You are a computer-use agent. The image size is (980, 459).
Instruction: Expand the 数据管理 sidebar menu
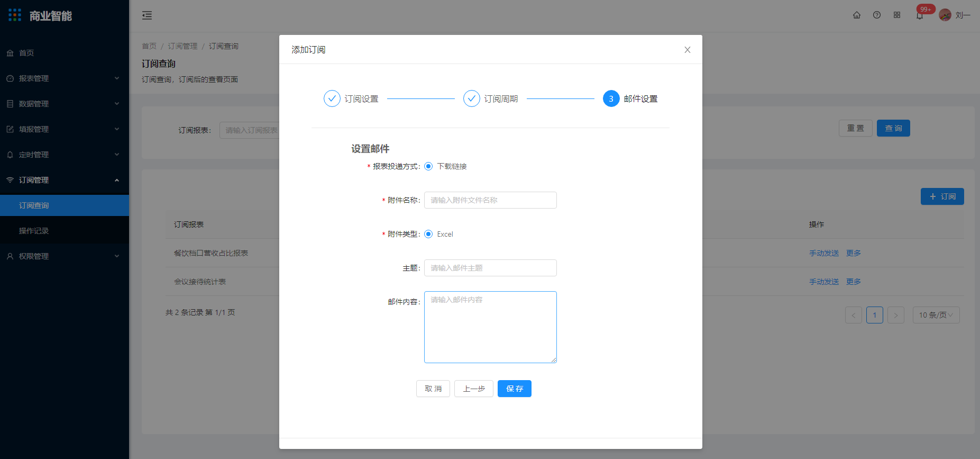(65, 104)
